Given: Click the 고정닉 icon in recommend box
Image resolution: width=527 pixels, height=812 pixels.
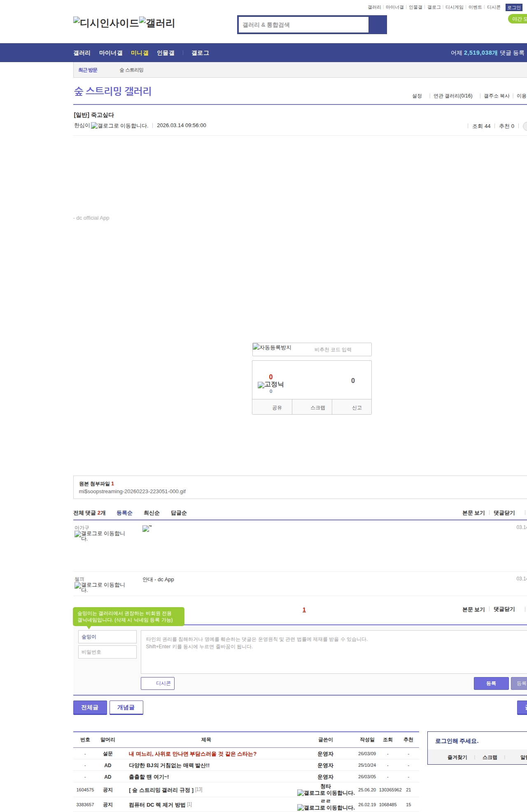Looking at the screenshot, I should pos(270,385).
